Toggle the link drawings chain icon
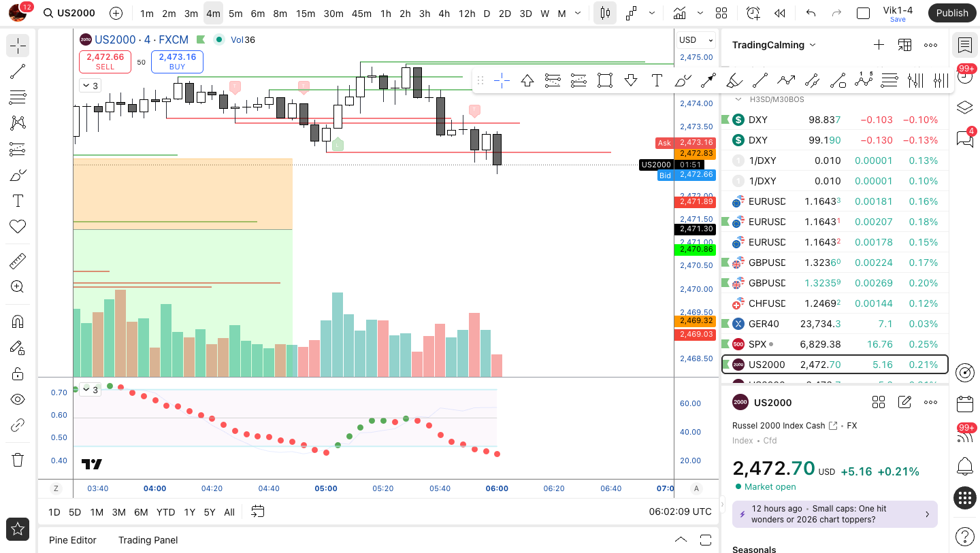The width and height of the screenshot is (980, 553). (x=18, y=425)
